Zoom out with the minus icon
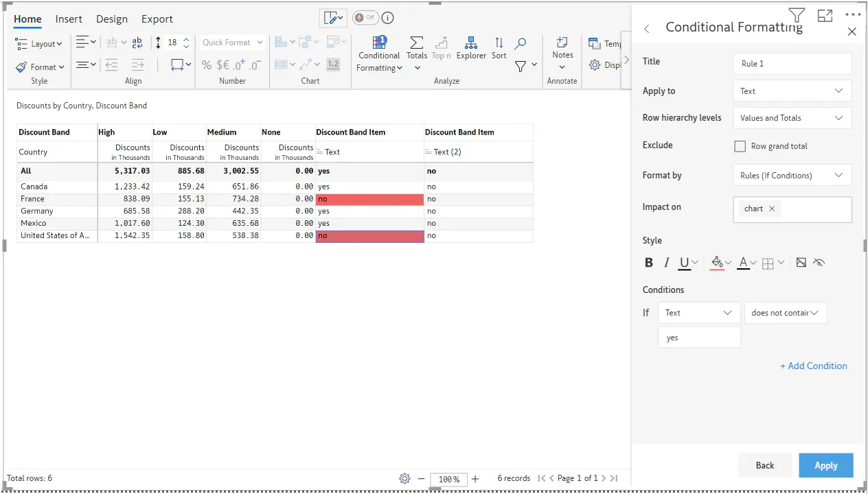 (x=421, y=478)
